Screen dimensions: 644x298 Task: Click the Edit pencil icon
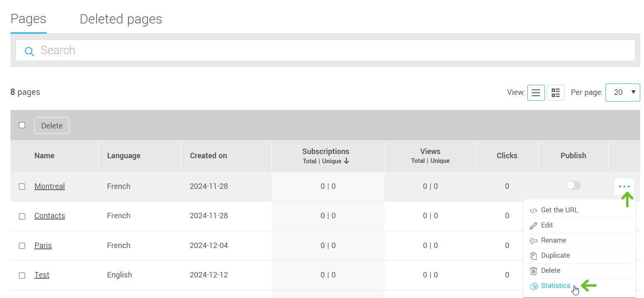tap(533, 225)
